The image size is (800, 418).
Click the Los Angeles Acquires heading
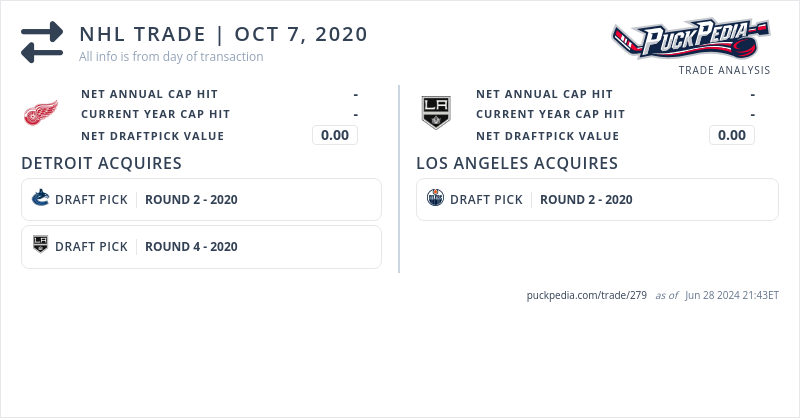[x=517, y=163]
